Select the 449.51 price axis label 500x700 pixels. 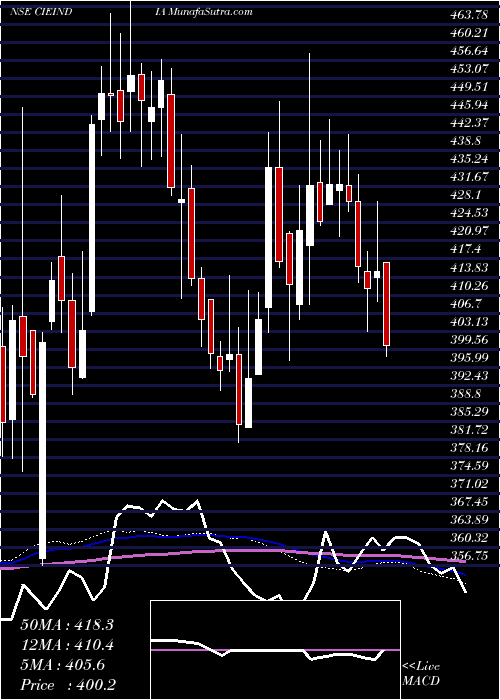(x=468, y=87)
